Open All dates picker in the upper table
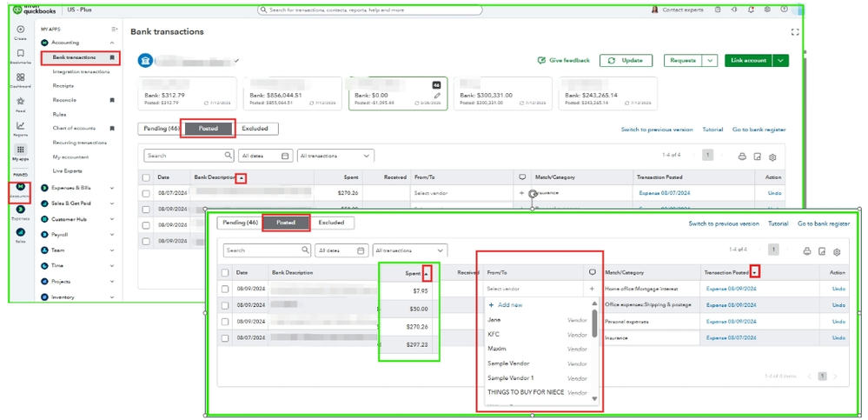 click(x=266, y=157)
